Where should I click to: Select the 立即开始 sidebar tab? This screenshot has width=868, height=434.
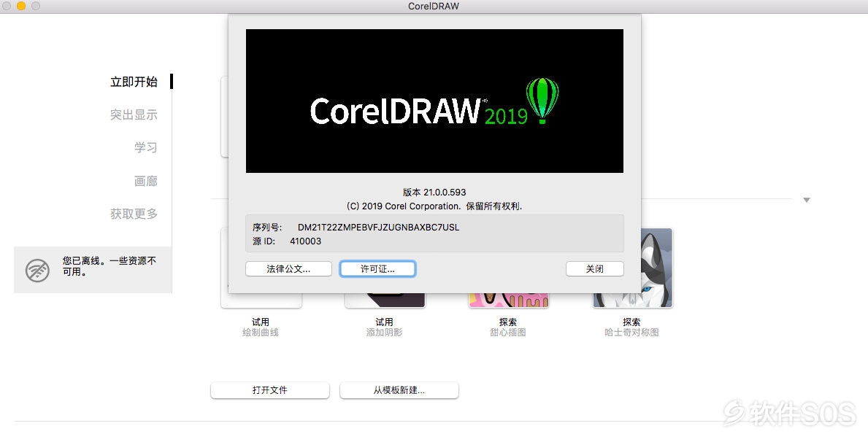point(134,82)
